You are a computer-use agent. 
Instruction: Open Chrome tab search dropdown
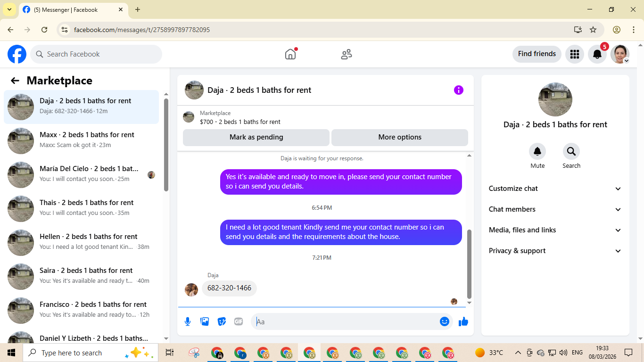pos(9,9)
